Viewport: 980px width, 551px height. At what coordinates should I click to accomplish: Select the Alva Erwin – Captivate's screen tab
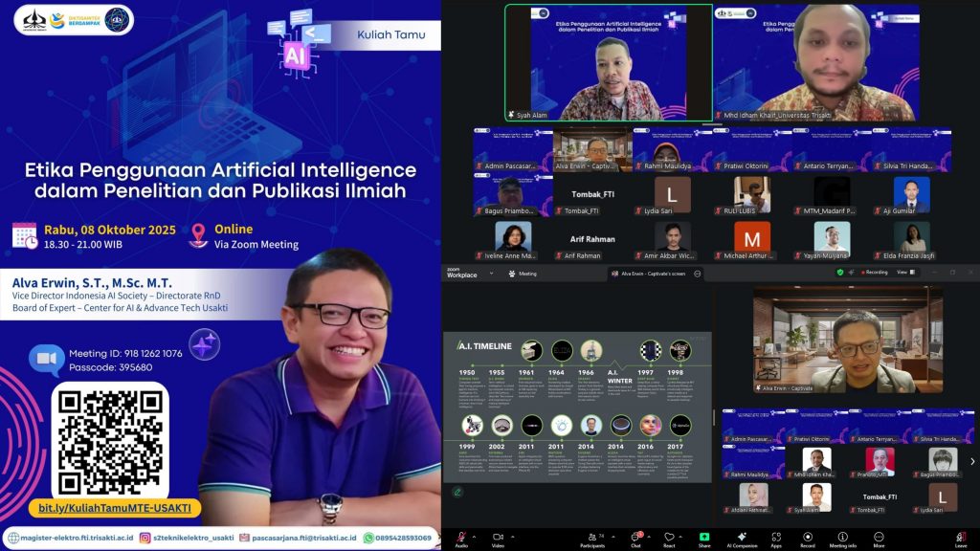653,274
